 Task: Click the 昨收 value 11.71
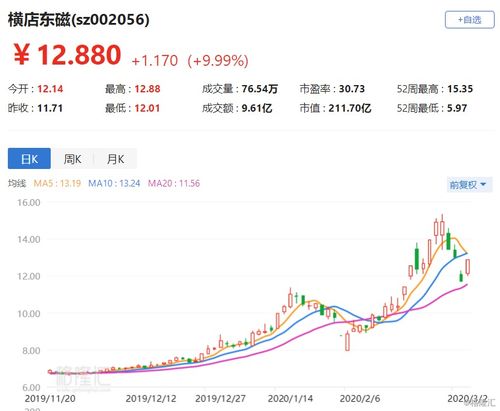coord(50,108)
